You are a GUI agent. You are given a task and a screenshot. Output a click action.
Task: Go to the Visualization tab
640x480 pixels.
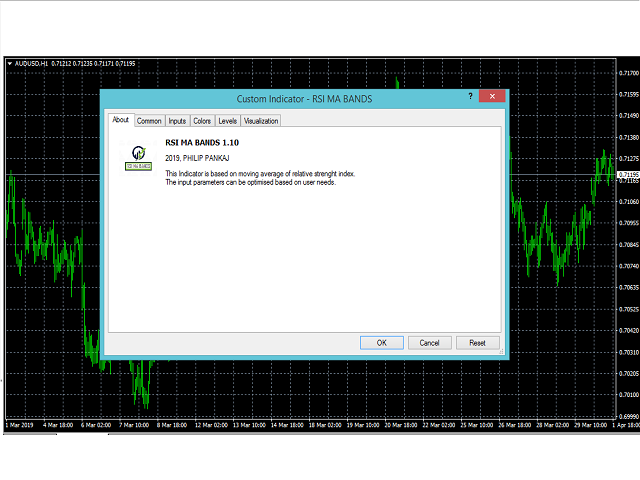point(261,121)
